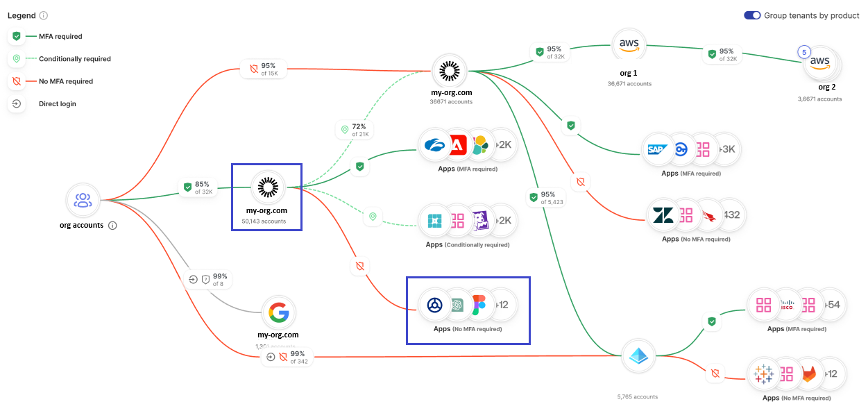Click no-MFA badge on edge to ChatGPT apps
Screen dimensions: 868x420
point(359,266)
